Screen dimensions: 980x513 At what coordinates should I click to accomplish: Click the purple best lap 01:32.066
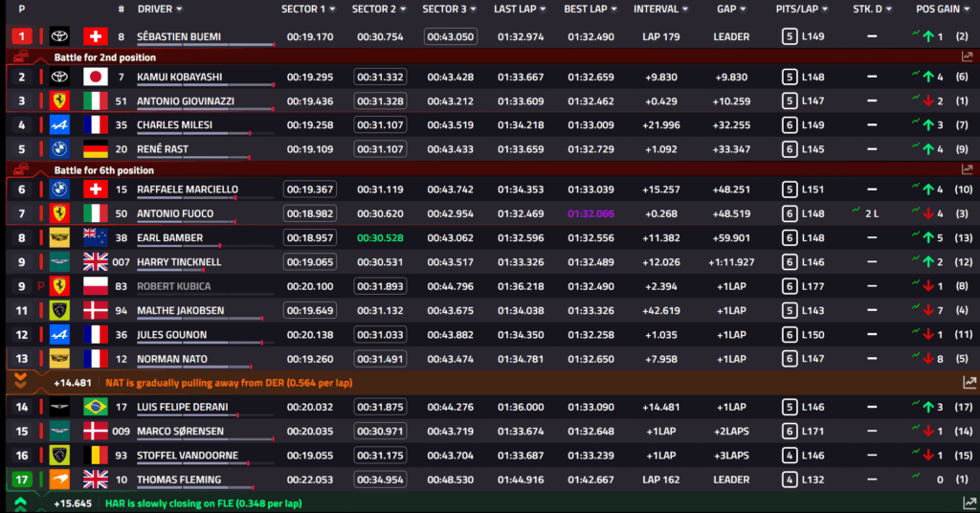[590, 213]
